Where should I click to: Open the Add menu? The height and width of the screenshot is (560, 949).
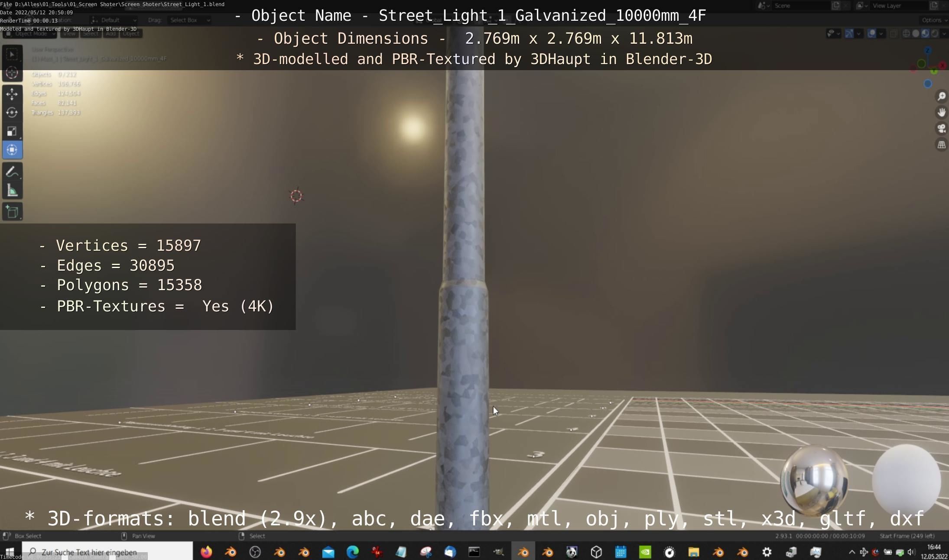point(111,33)
